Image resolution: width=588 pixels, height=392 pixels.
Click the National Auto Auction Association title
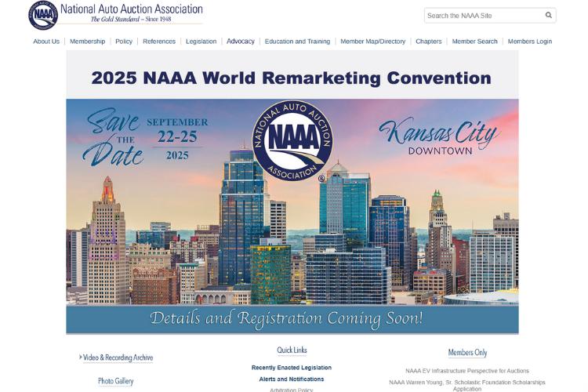pyautogui.click(x=131, y=9)
